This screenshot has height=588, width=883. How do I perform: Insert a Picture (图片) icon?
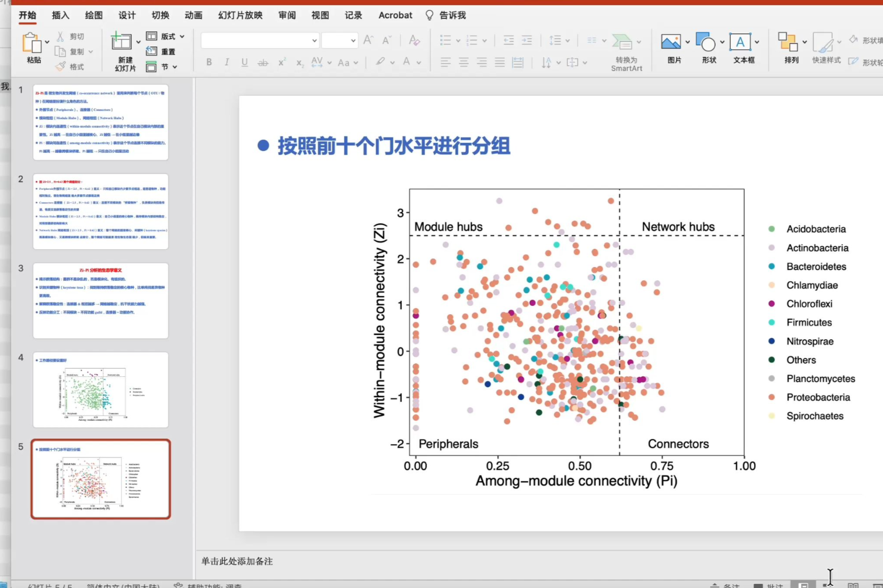[x=671, y=42]
